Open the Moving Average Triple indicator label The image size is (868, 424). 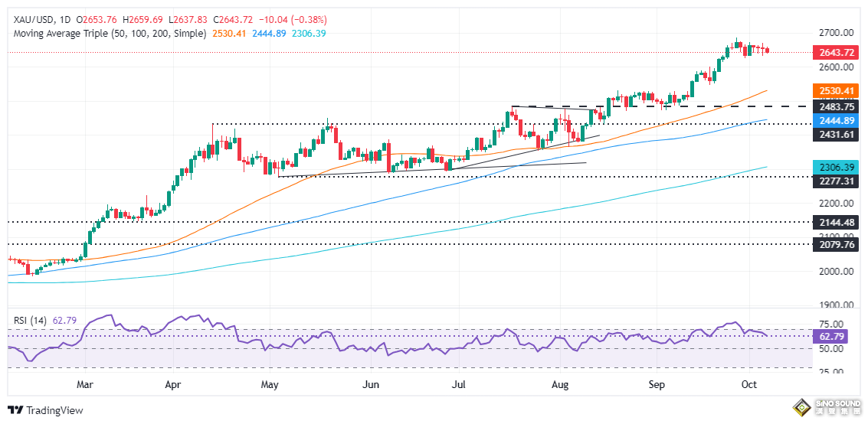point(107,34)
